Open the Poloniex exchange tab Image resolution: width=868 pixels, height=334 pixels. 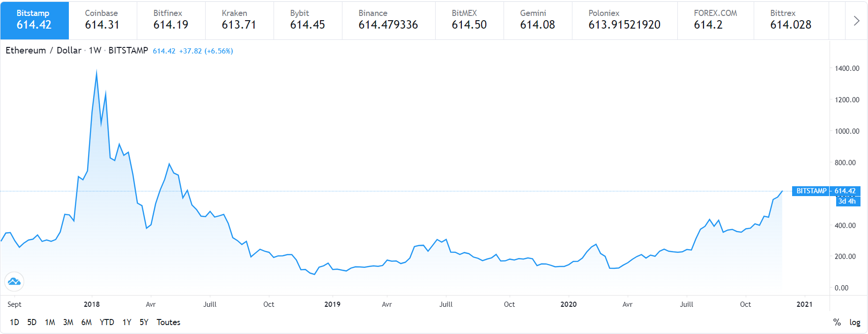click(625, 20)
